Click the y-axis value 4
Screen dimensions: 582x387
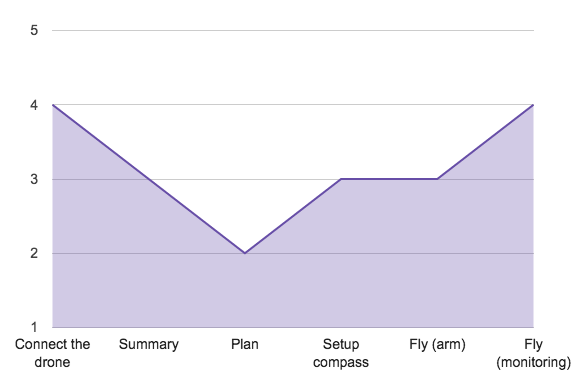(x=34, y=105)
